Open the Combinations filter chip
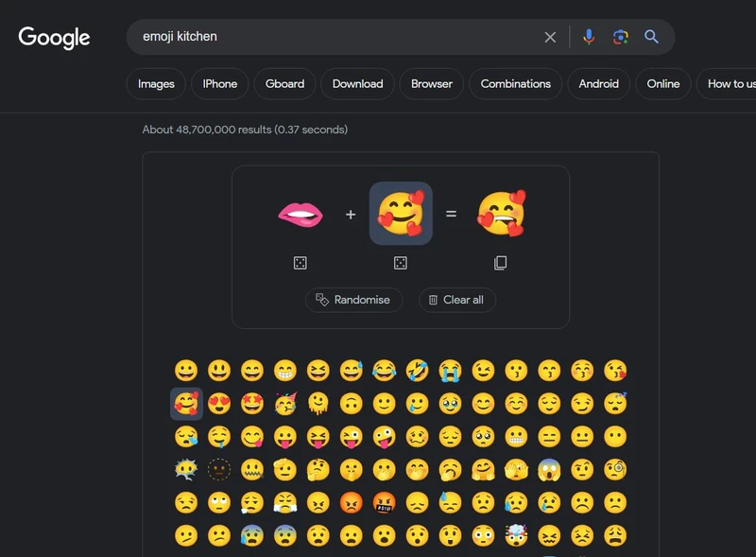 click(515, 83)
